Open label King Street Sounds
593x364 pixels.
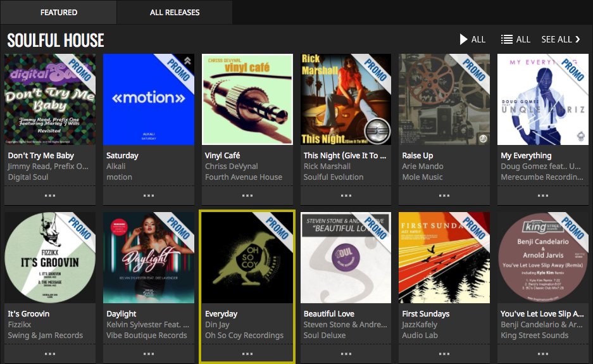(x=534, y=335)
